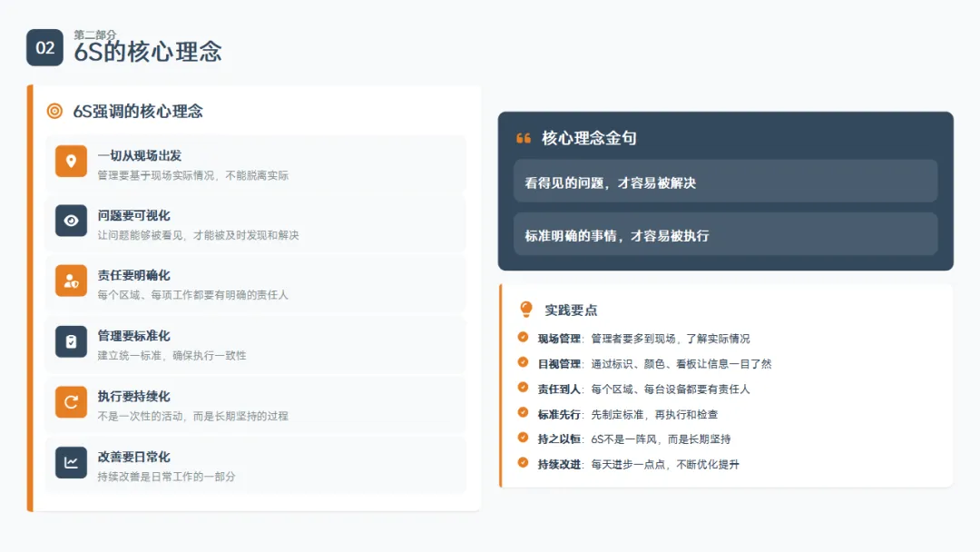Click the text 6S不是一阵风，而是长期坚持
Screen dimensions: 980x552
[x=661, y=439]
